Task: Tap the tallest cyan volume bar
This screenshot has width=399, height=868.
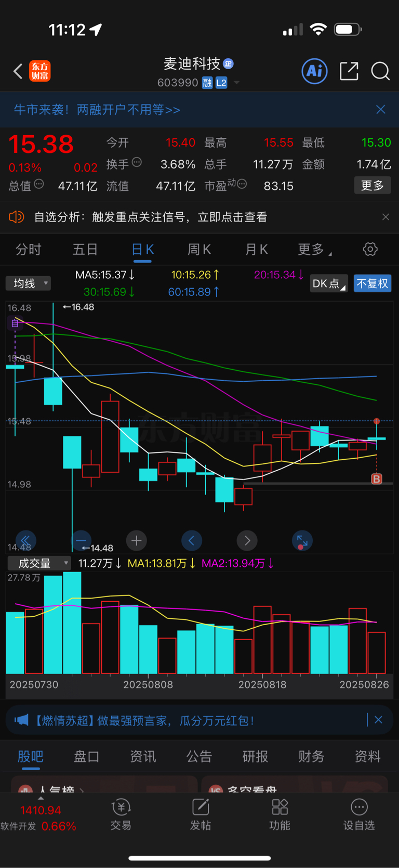Action: point(72,623)
